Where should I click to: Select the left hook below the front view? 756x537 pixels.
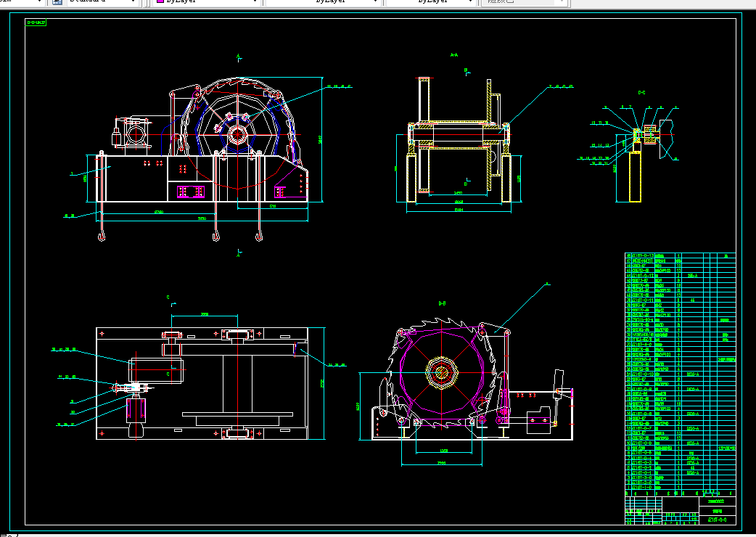point(102,237)
